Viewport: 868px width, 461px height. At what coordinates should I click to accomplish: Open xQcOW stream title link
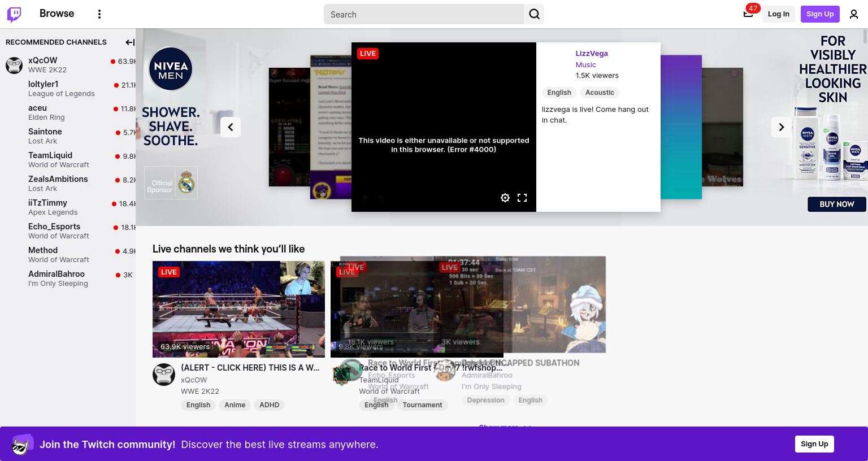click(250, 368)
